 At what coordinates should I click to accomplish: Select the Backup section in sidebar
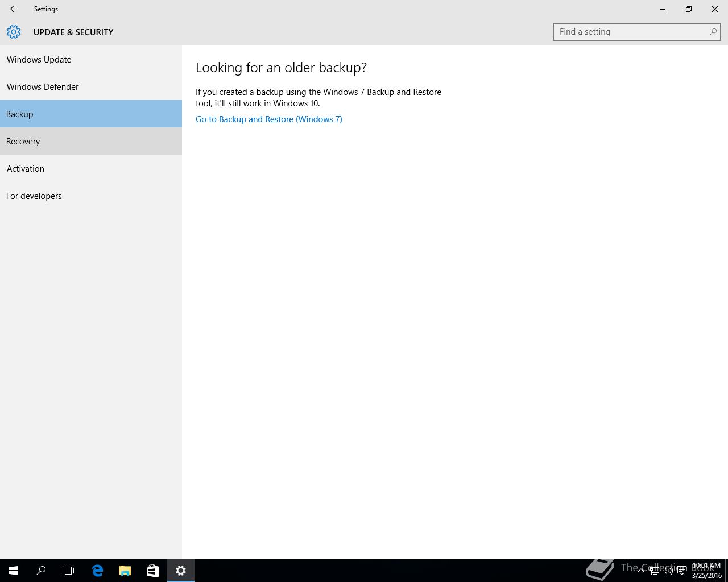click(91, 114)
